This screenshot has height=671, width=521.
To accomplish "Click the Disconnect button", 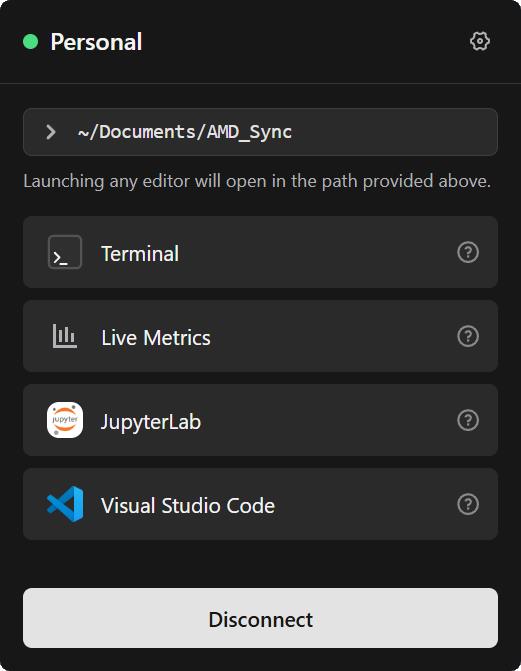I will pyautogui.click(x=260, y=618).
